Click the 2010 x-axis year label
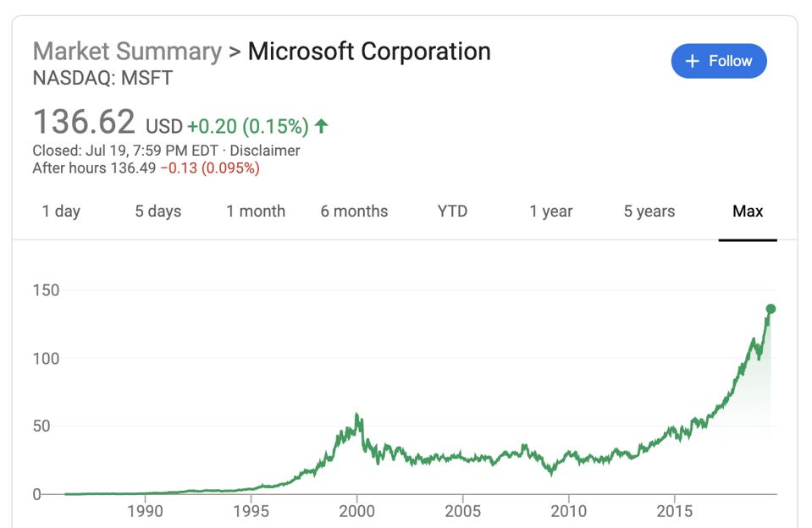This screenshot has width=812, height=528. pos(568,511)
